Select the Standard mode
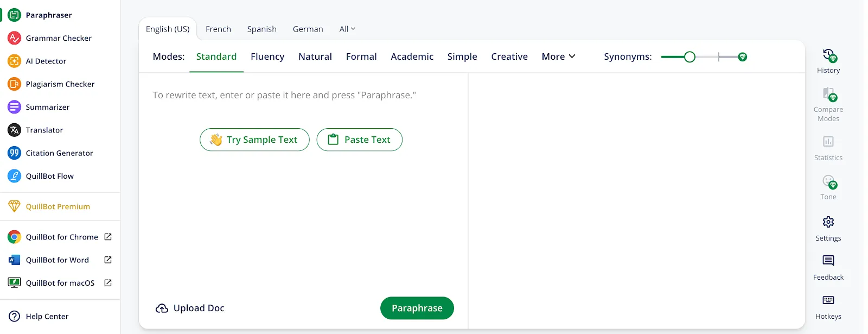This screenshot has height=334, width=868. tap(216, 56)
